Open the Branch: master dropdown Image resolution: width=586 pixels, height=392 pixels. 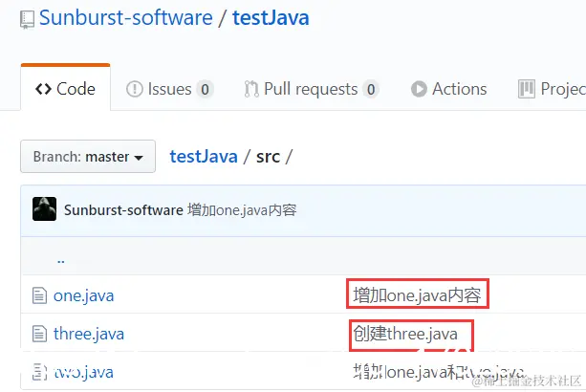pyautogui.click(x=88, y=156)
